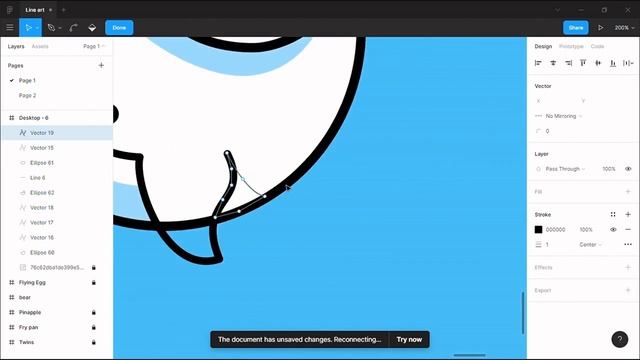Select the Desktop - 6 frame layer

56,118
